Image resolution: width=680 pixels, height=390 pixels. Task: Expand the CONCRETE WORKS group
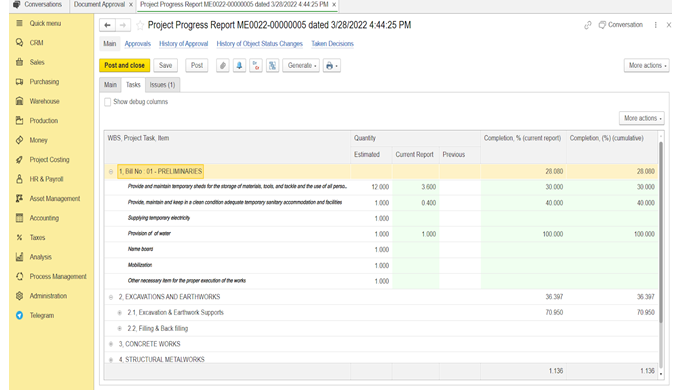click(111, 344)
